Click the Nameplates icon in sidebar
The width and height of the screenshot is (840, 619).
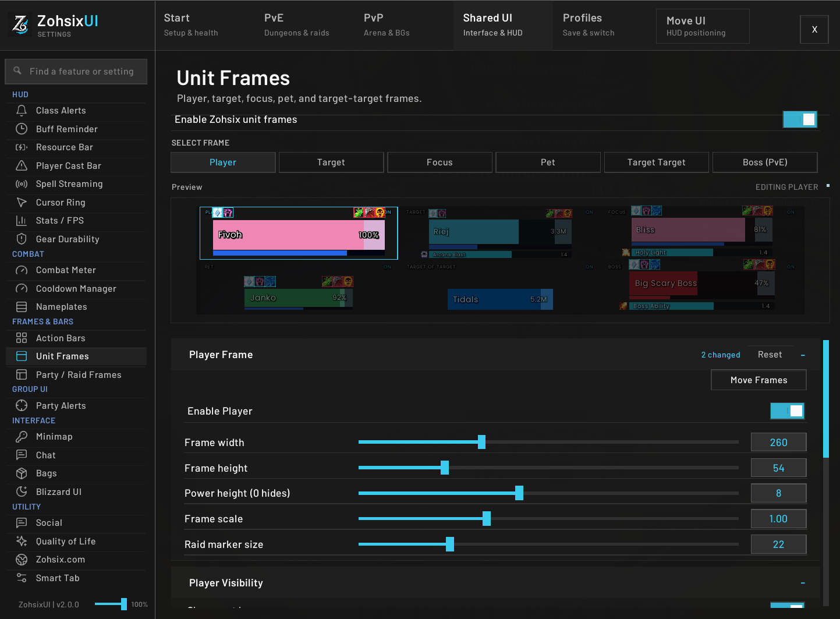22,307
